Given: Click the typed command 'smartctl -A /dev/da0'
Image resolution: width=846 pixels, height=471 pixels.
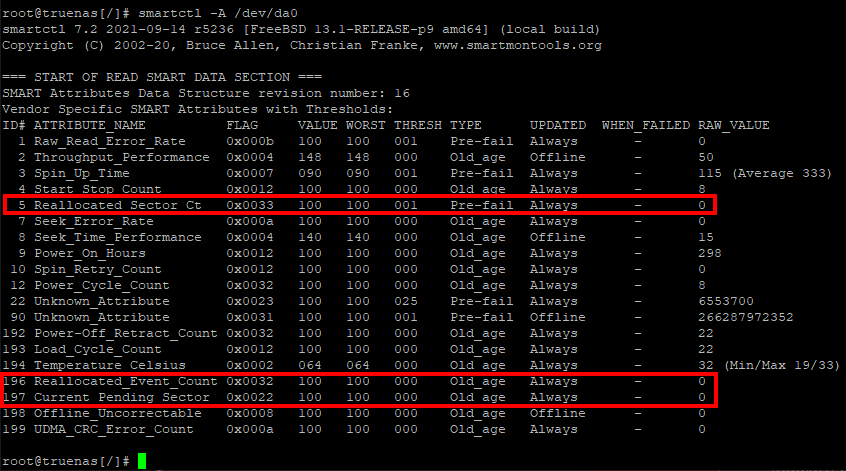Looking at the screenshot, I should [218, 13].
